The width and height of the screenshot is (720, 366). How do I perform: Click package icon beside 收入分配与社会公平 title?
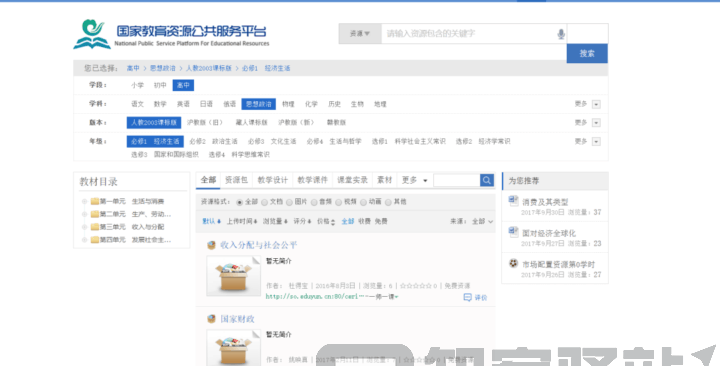coord(211,245)
